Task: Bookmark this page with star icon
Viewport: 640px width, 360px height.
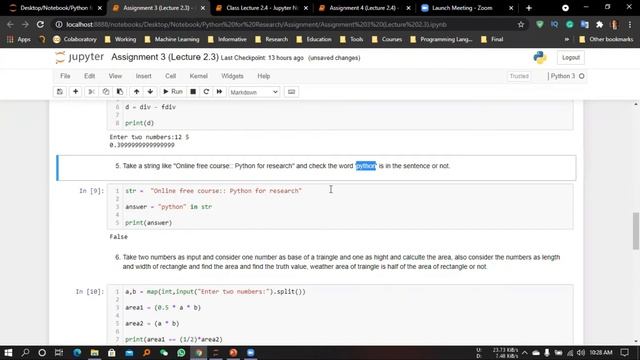Action: (521, 24)
